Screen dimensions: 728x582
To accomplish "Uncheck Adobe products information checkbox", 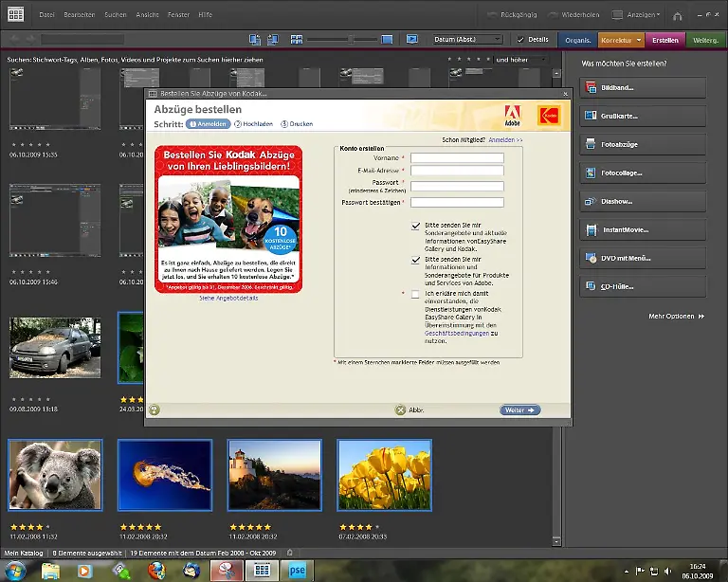I will tap(416, 259).
